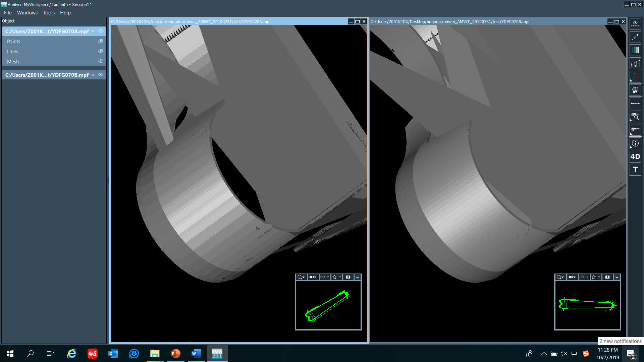This screenshot has width=644, height=362.
Task: Collapse the YDFG070A.mpf object tree
Action: tap(93, 31)
